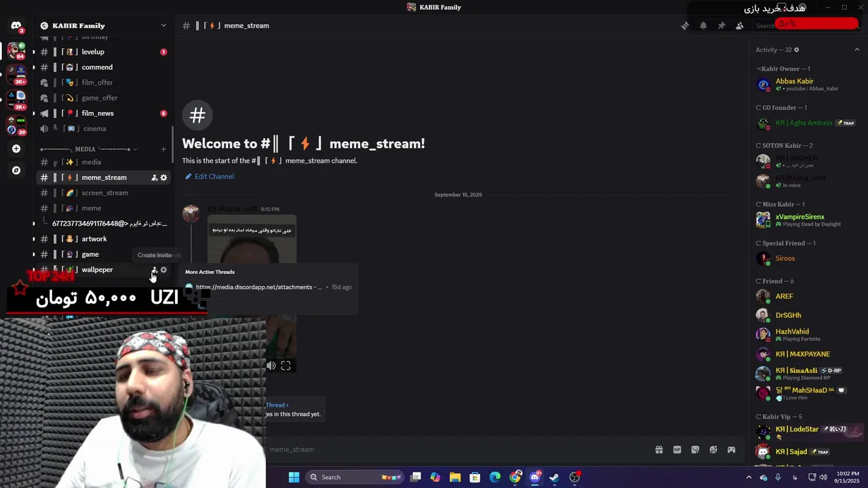Open HazhVahid member profile
868x488 pixels.
pyautogui.click(x=807, y=335)
